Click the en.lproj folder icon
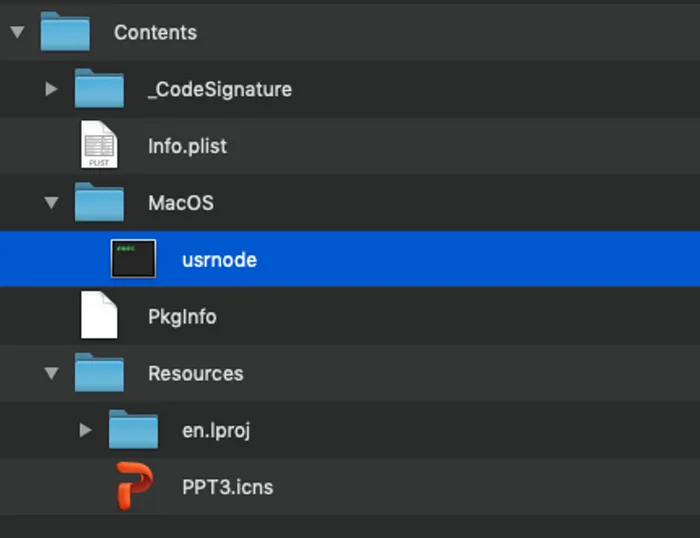Viewport: 700px width, 538px height. click(133, 431)
